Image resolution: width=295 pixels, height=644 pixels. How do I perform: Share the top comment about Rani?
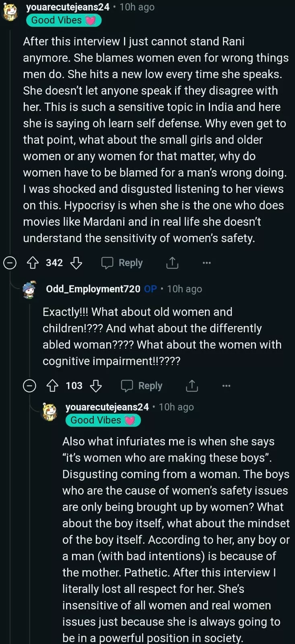[x=172, y=263]
